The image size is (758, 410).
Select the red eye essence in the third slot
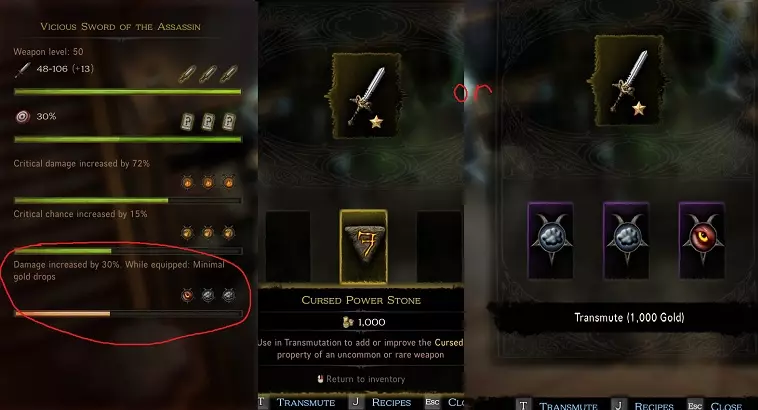point(702,240)
